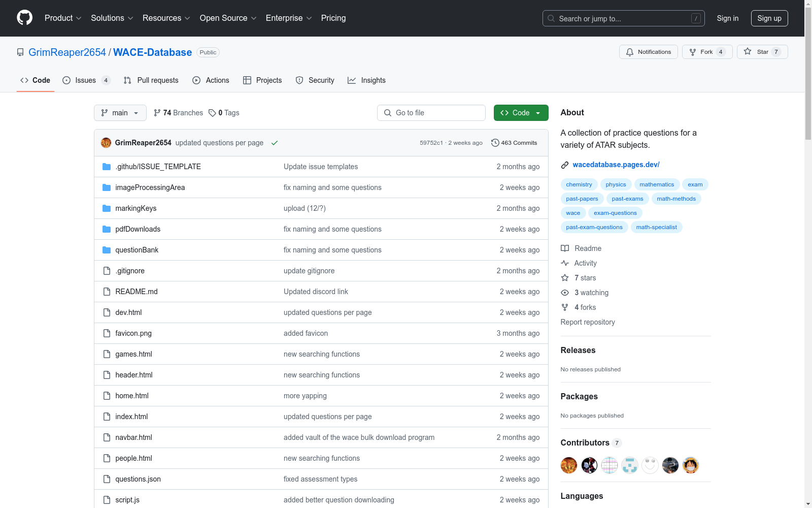Switch to the Security tab

315,80
